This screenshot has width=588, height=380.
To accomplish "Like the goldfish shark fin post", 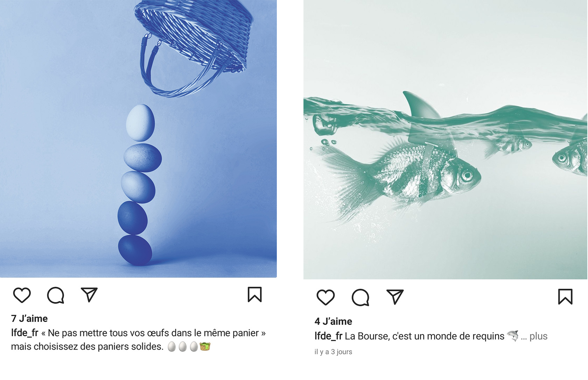I will 325,297.
